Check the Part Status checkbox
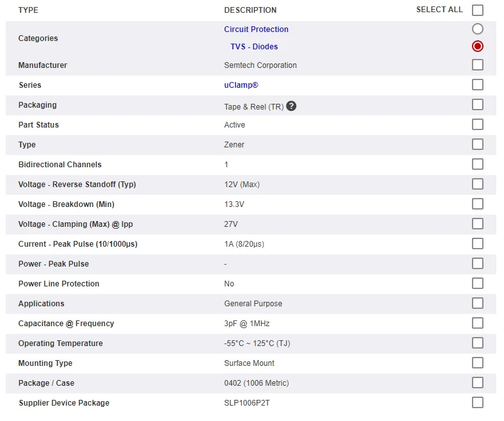504x421 pixels. pos(477,124)
